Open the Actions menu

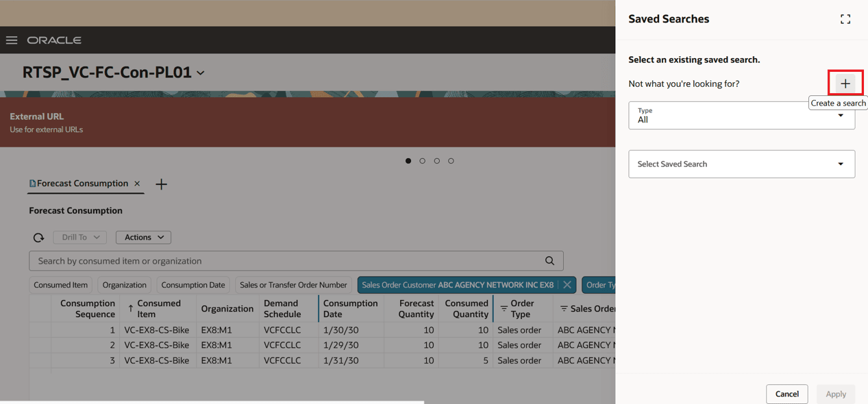coord(143,238)
